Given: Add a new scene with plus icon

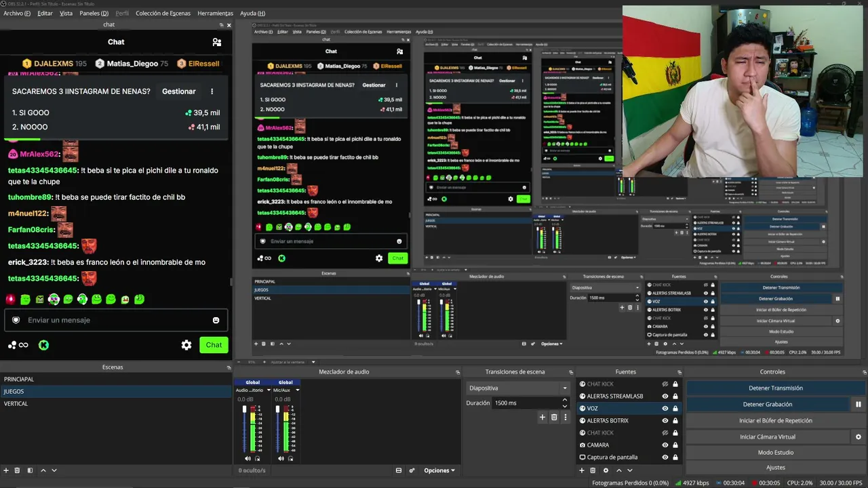Looking at the screenshot, I should [x=7, y=470].
